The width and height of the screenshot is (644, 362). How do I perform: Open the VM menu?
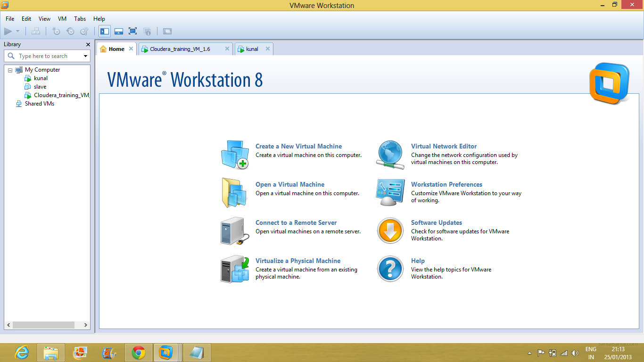point(62,19)
